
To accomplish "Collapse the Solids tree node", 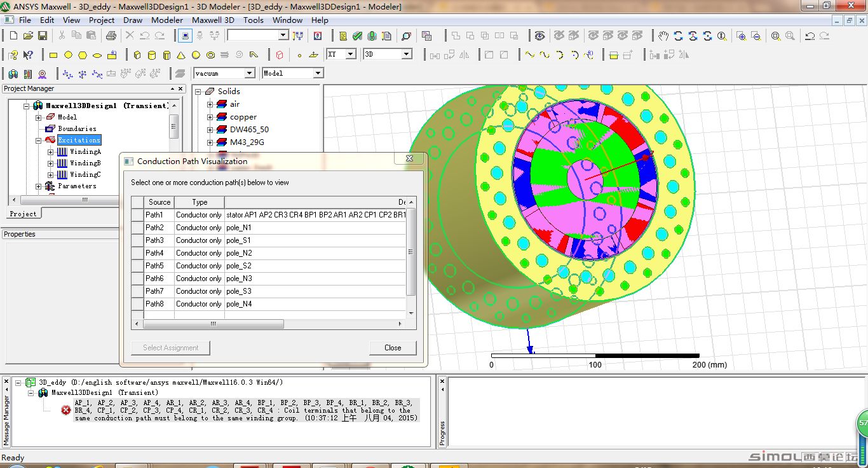I will click(198, 92).
